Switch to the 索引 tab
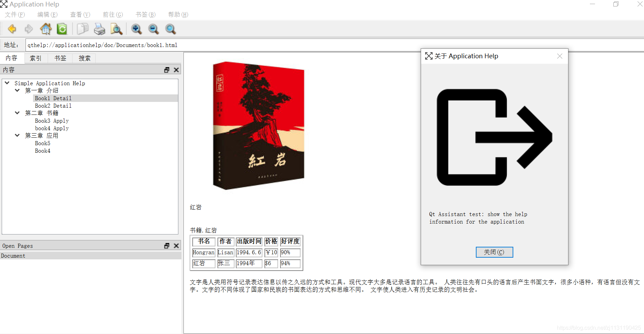The width and height of the screenshot is (644, 334). point(36,58)
